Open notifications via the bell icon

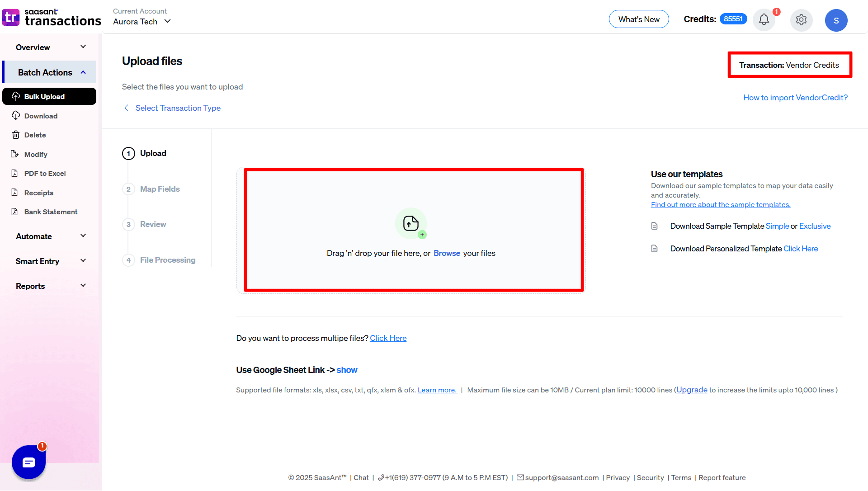click(764, 20)
